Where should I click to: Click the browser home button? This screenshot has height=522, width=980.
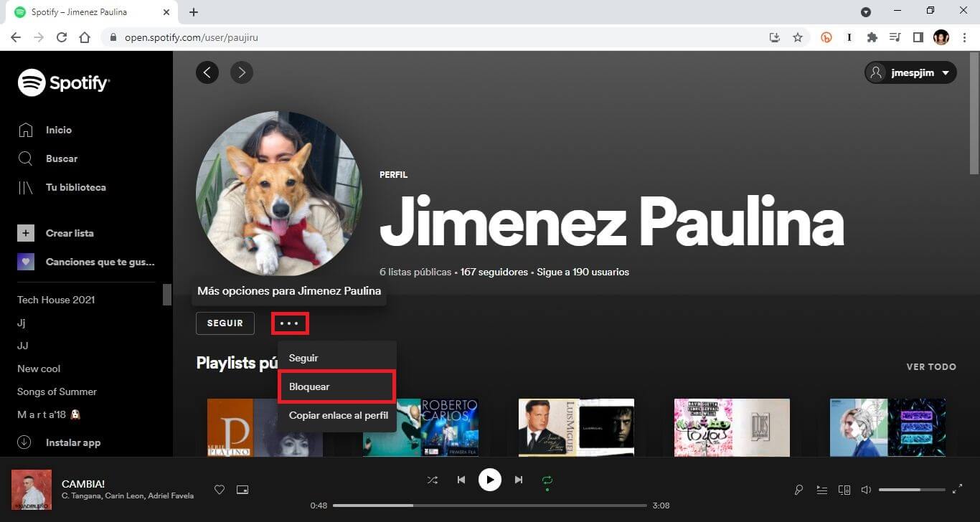click(x=85, y=37)
